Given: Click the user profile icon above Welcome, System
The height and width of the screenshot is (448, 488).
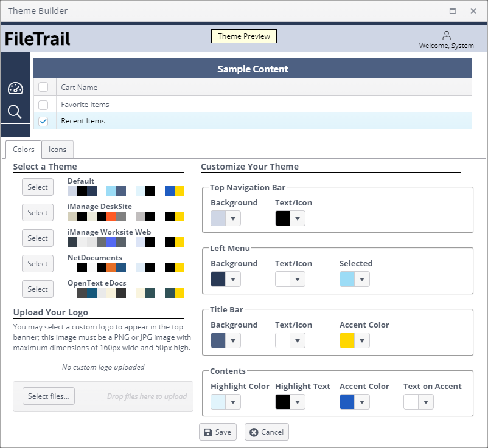Looking at the screenshot, I should 446,35.
